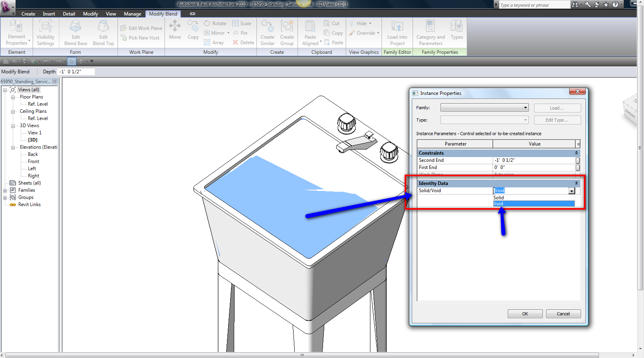Open Element Properties in the ribbon
This screenshot has width=644, height=358.
tap(17, 33)
